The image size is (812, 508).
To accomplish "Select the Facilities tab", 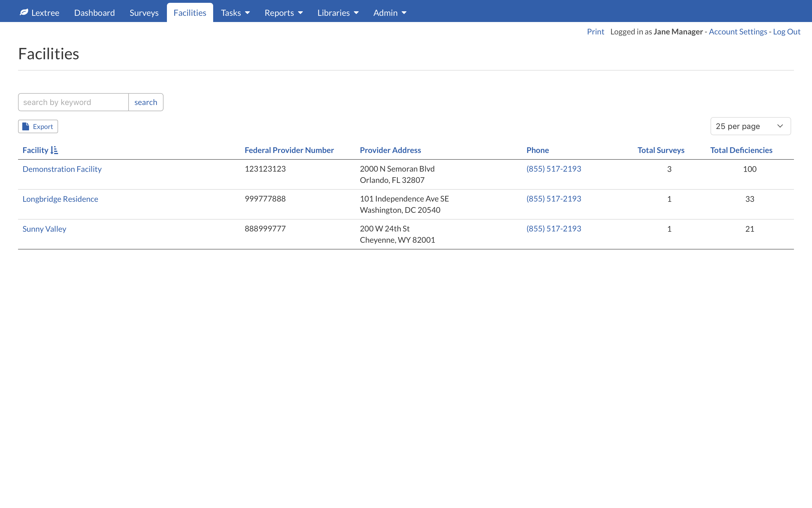I will click(189, 13).
